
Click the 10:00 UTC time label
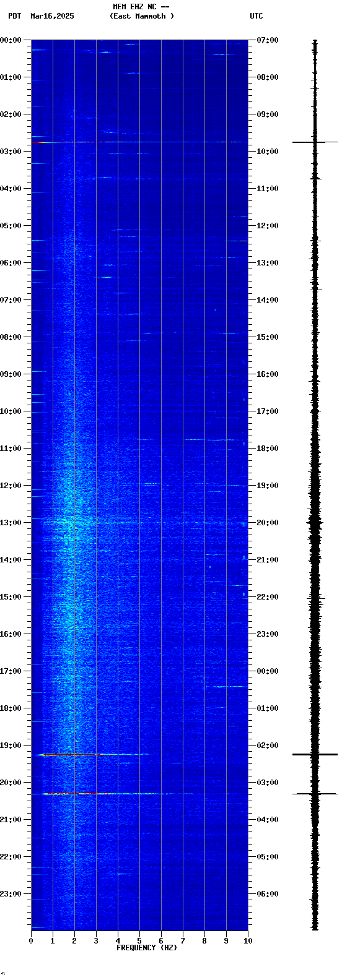268,152
